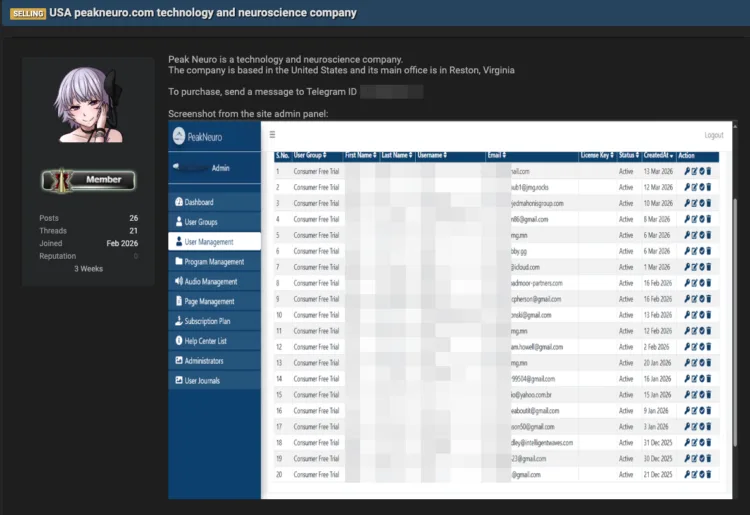Viewport: 750px width, 515px height.
Task: Sort by the First Name column header
Action: point(361,155)
